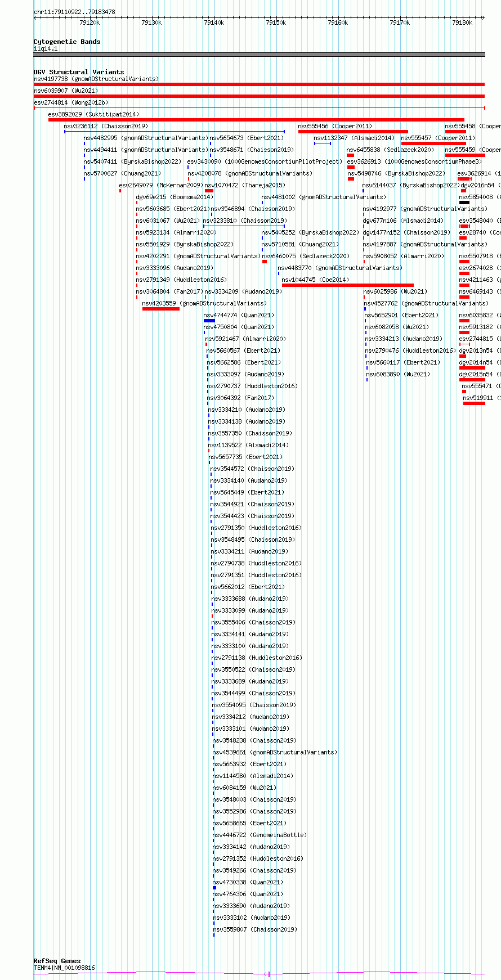Open nsv5921467 (Almarri2020) label

245,339
